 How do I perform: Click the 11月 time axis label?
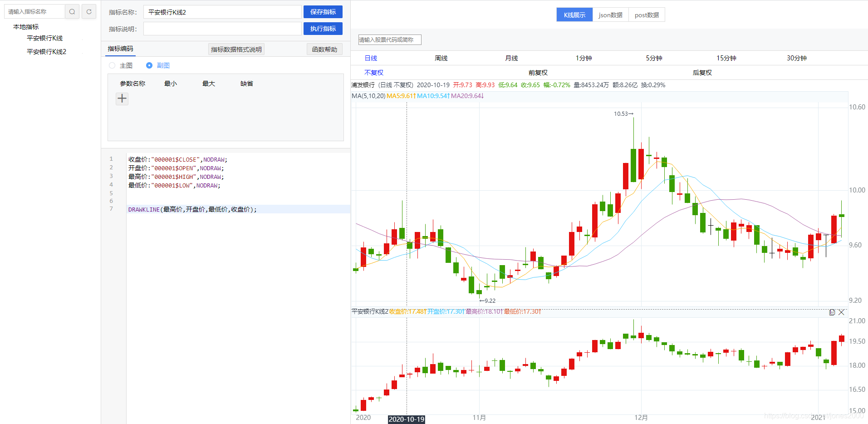(479, 418)
